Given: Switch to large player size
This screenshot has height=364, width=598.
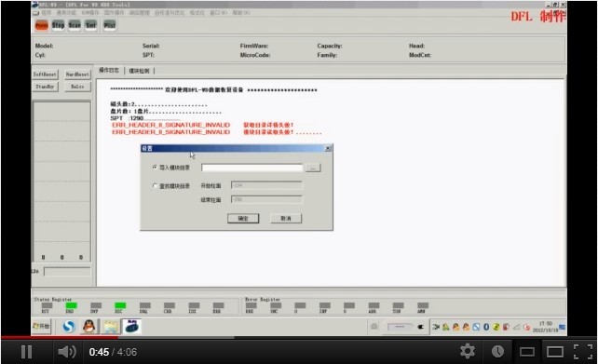Looking at the screenshot, I should (x=555, y=352).
